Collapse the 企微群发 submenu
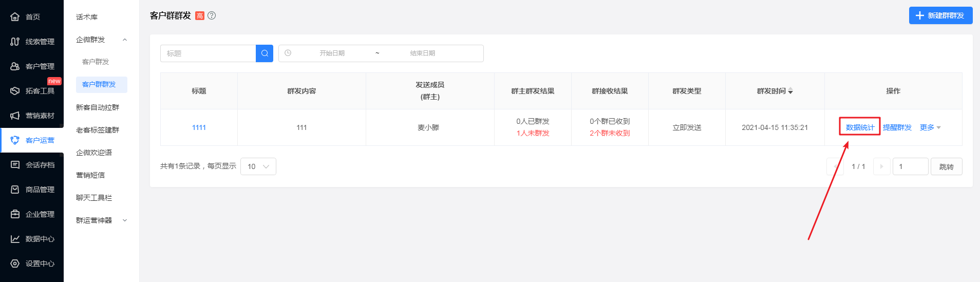Screen dimensions: 980x282 point(125,40)
